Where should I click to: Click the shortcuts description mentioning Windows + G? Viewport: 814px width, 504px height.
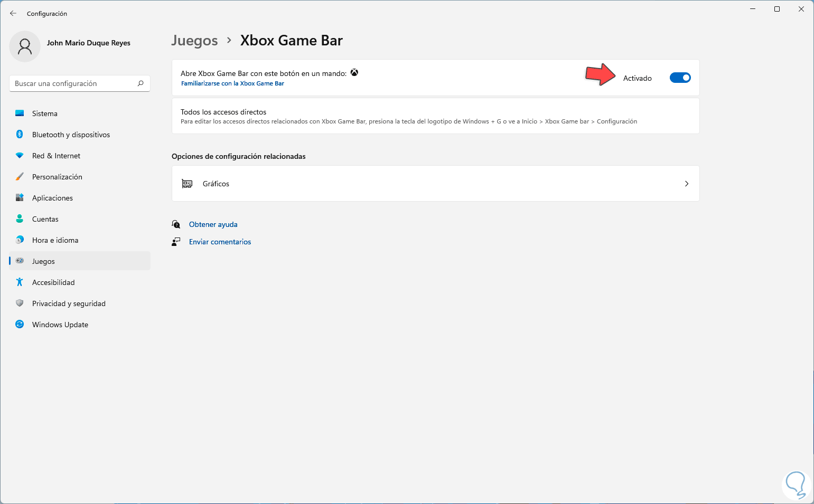(409, 121)
